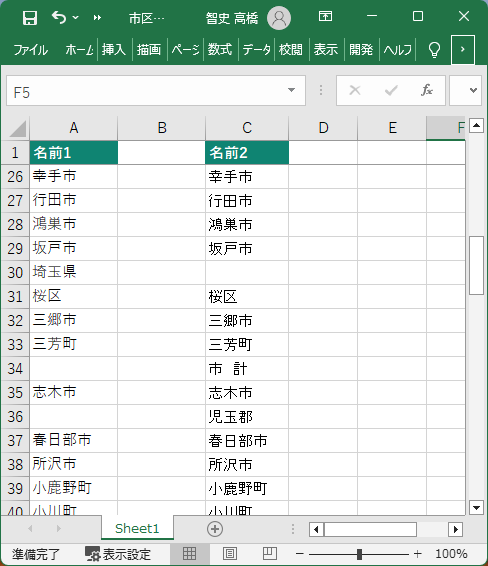Open the Insert Function fx button
Image resolution: width=488 pixels, height=566 pixels.
click(x=427, y=90)
